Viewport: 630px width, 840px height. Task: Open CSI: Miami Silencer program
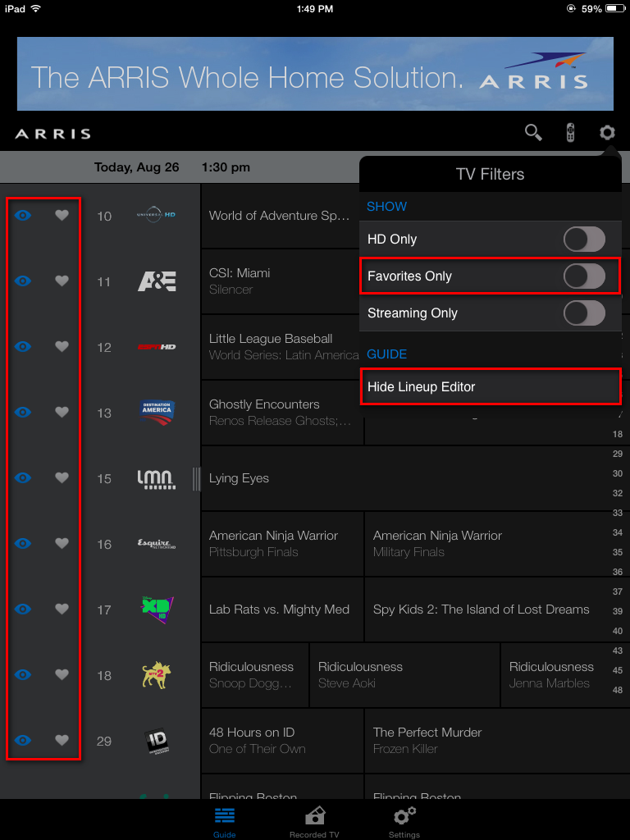(280, 281)
